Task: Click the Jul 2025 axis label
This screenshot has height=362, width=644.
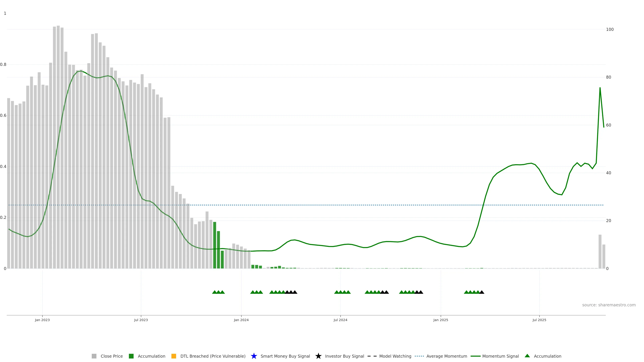Action: pos(539,320)
